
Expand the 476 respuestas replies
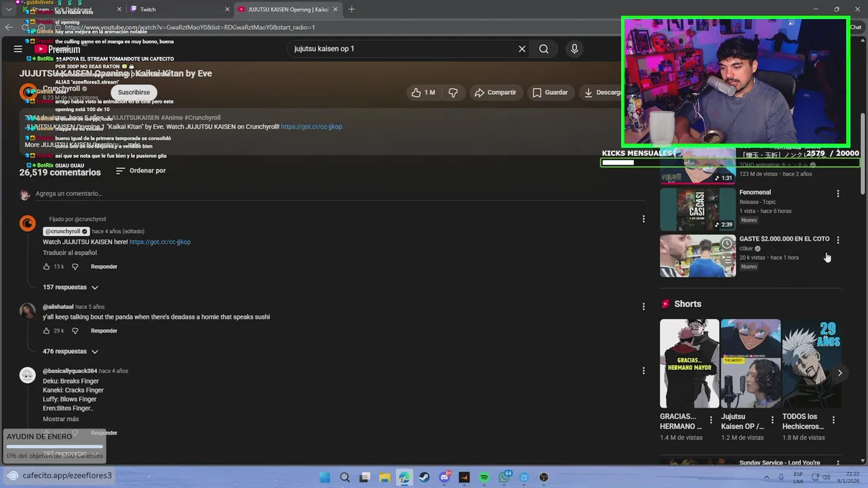pyautogui.click(x=71, y=351)
